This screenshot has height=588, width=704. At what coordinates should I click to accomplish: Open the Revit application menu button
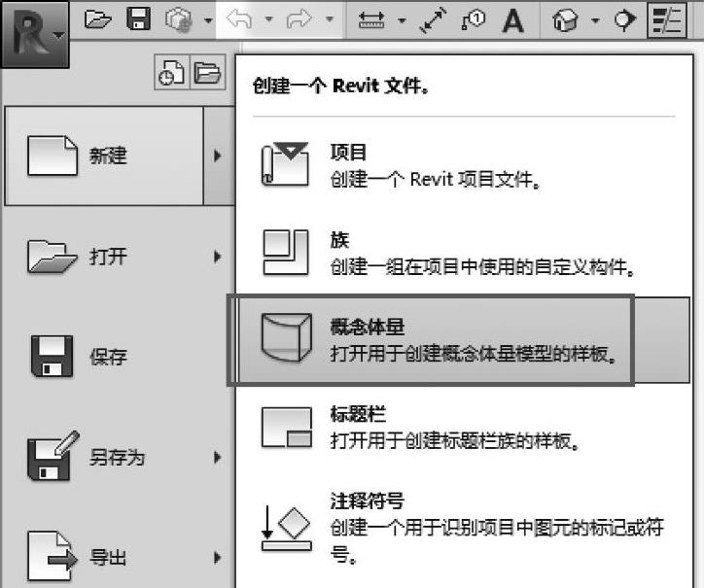pos(35,34)
